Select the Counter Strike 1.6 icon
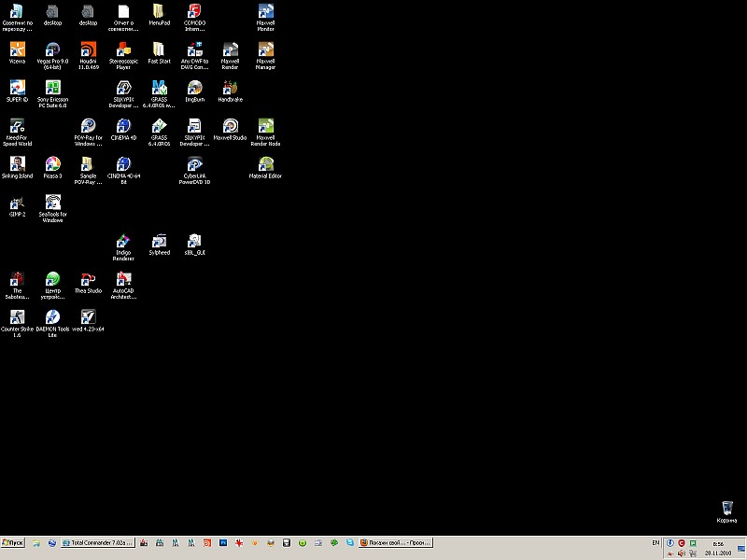 17,318
